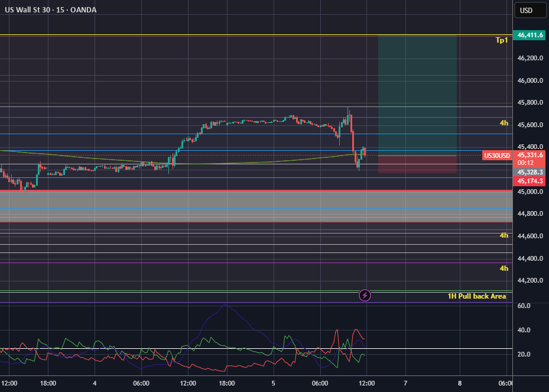
Task: Select the red horizontal line above 46,000
Action: 256,75
